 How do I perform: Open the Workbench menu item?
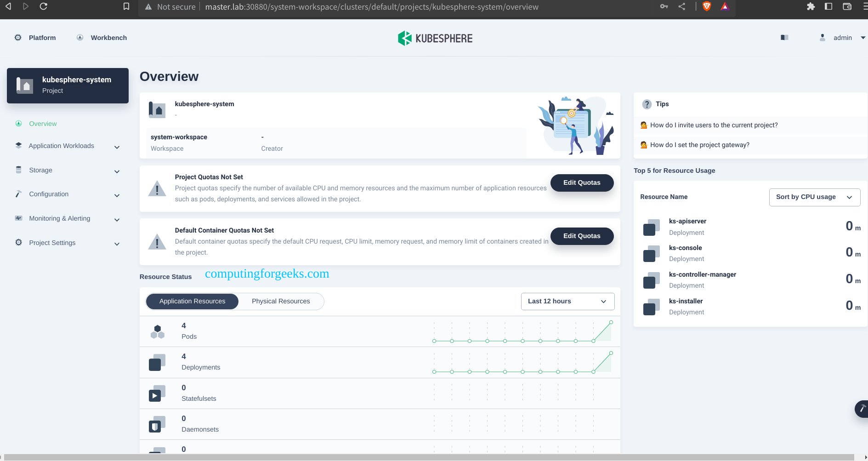[x=102, y=38]
